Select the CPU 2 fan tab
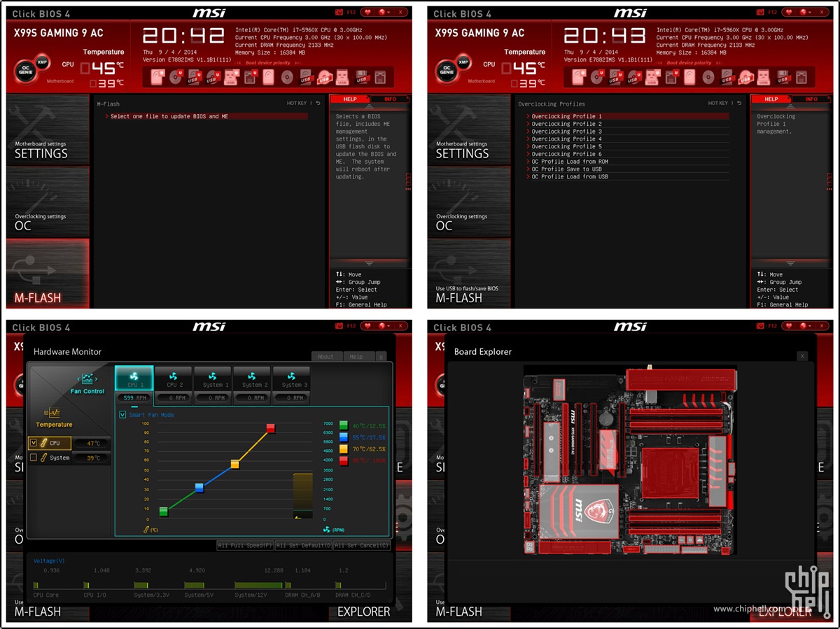Viewport: 840px width, 629px height. pos(174,379)
